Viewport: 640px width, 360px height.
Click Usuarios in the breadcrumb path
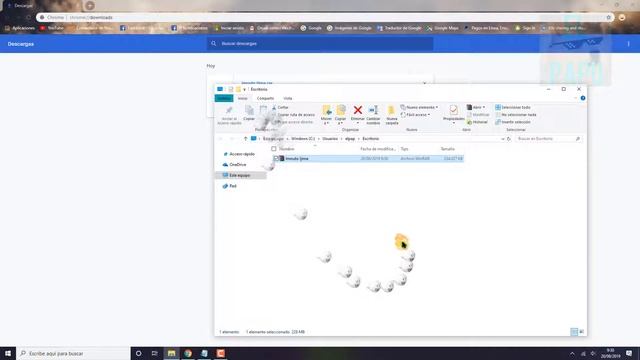[x=330, y=139]
